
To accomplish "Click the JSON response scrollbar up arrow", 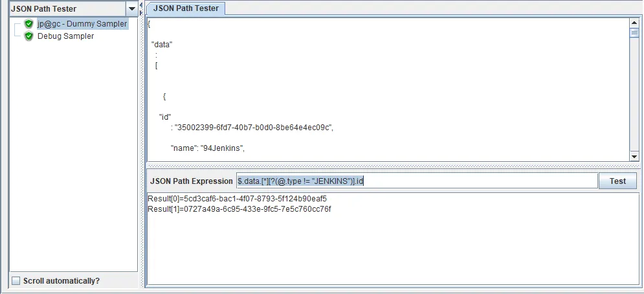I will 634,22.
